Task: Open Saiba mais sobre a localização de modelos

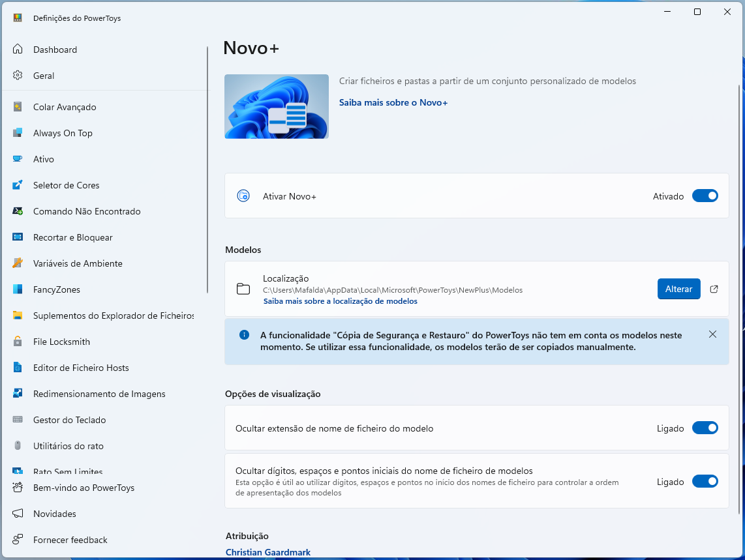Action: point(340,301)
